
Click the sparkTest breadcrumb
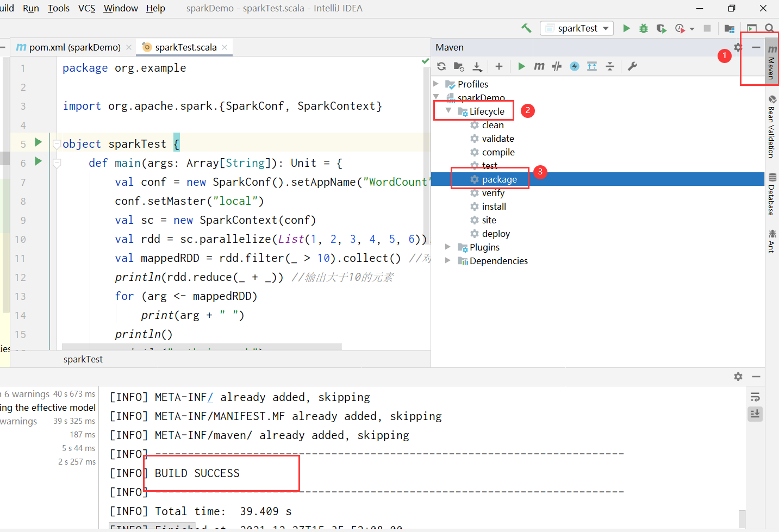point(83,359)
